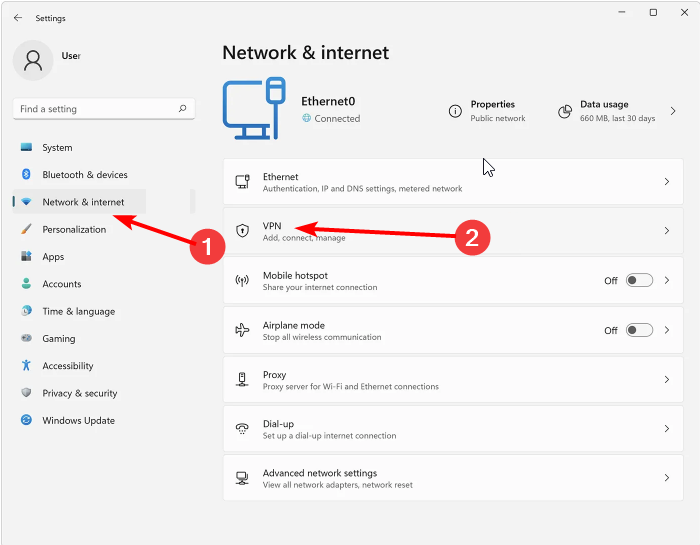
Task: Click the VPN shield icon
Action: coord(242,231)
